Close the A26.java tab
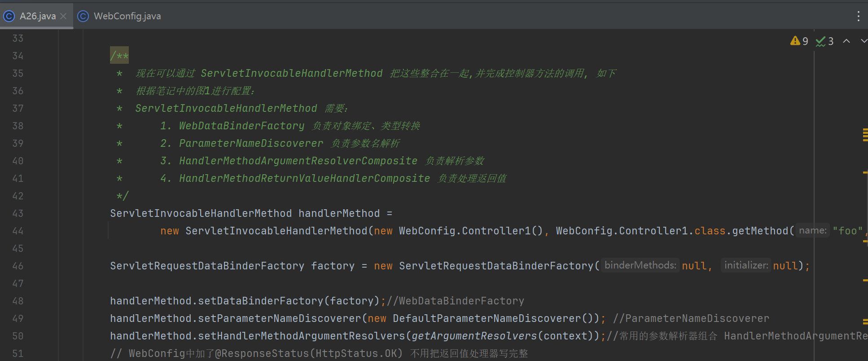 (x=63, y=16)
